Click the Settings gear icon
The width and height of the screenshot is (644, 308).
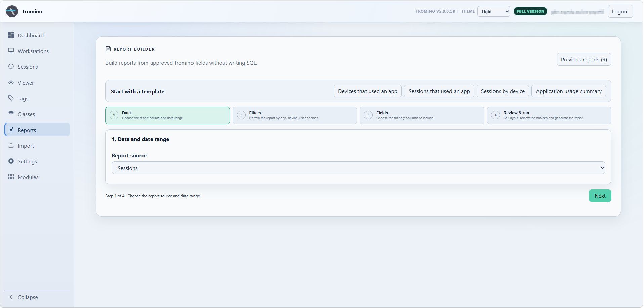[11, 161]
